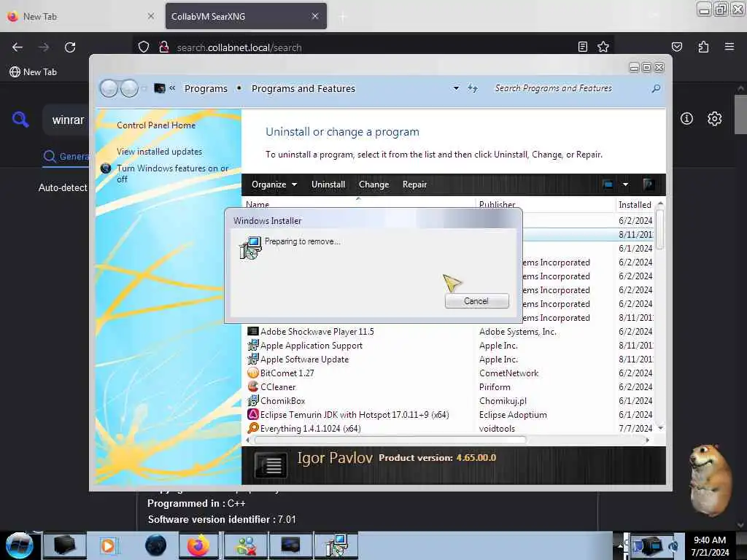
Task: Bookmark this page with star icon
Action: click(x=603, y=47)
